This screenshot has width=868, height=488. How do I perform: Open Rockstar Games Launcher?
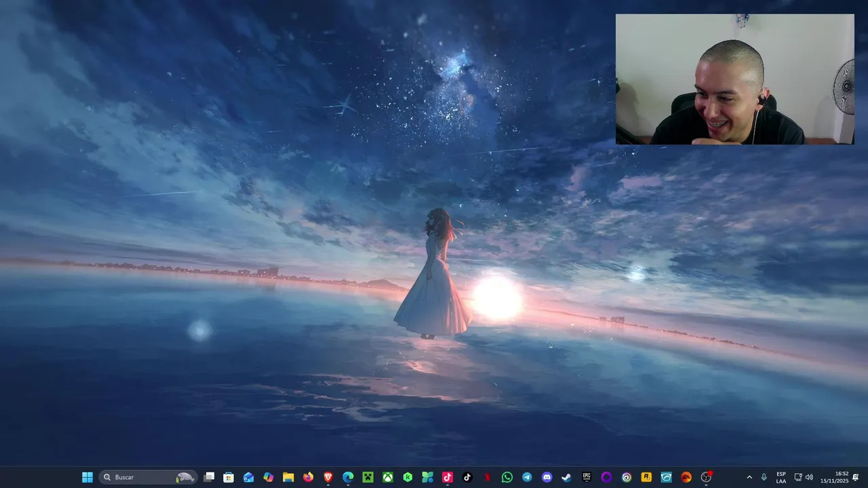(x=646, y=477)
